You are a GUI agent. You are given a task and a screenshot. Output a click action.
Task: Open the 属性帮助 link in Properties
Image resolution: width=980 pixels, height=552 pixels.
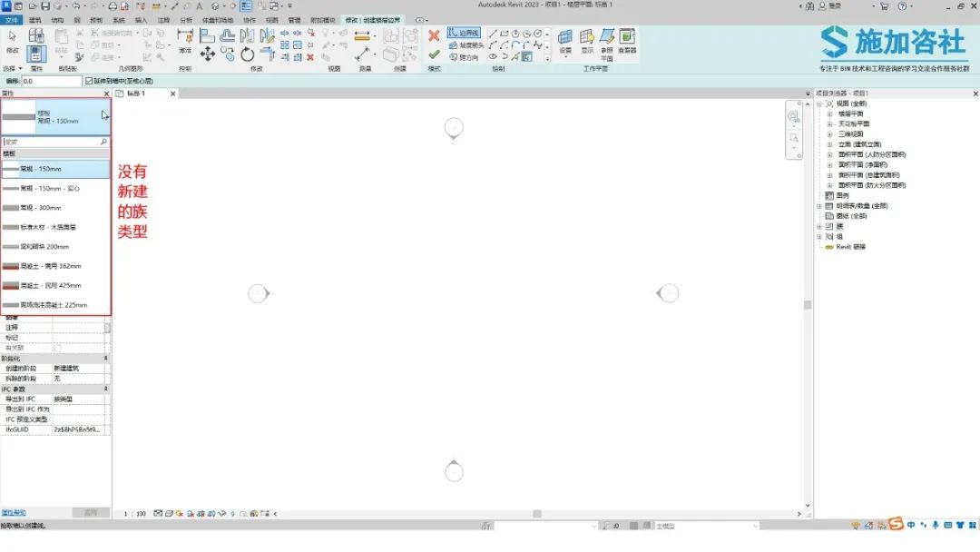[13, 513]
